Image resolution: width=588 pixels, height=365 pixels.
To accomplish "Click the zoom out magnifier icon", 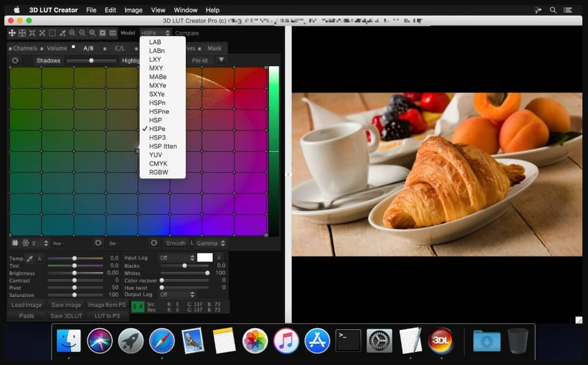I will coord(82,33).
